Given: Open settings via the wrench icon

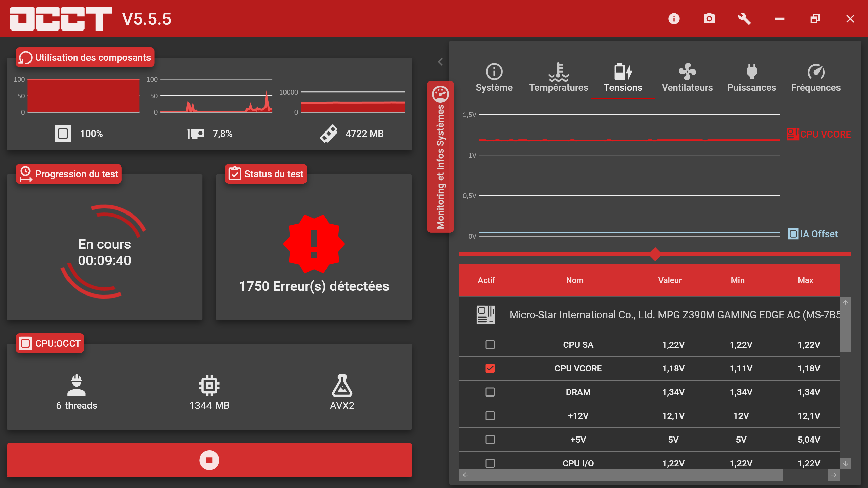Looking at the screenshot, I should pos(744,19).
